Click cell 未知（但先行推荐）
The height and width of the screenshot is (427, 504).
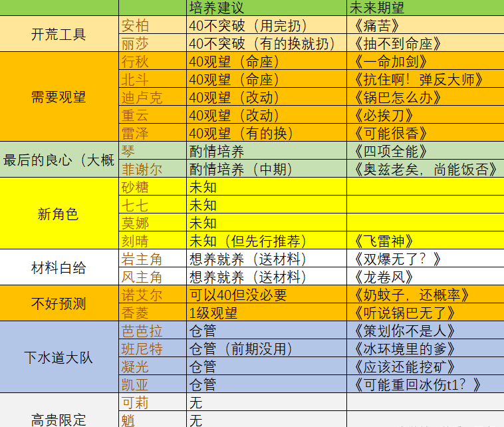(x=267, y=240)
